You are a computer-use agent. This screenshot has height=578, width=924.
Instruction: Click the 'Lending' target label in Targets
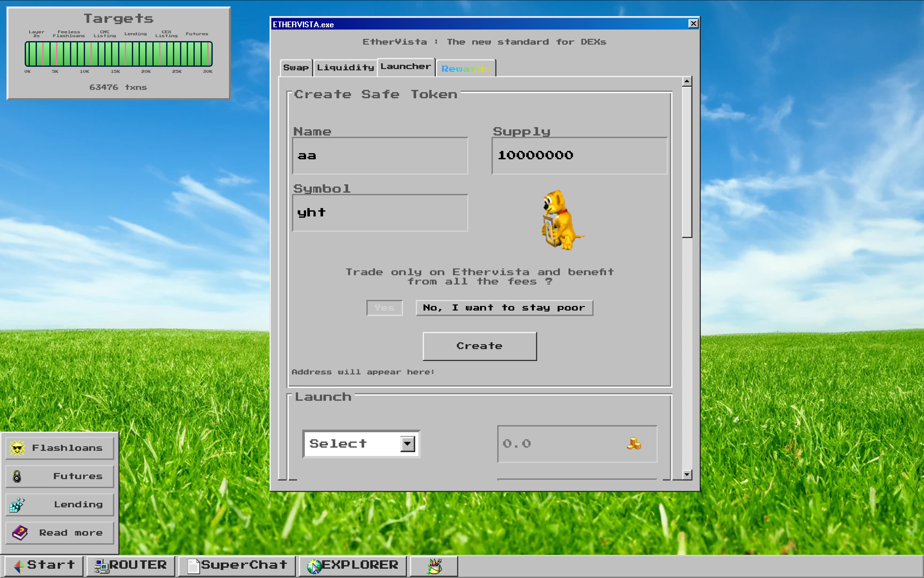coord(135,34)
